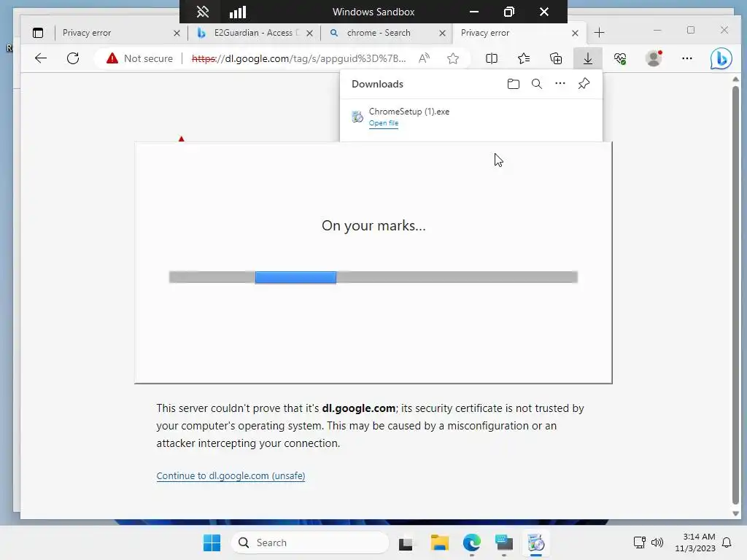Restore down the Windows Sandbox window
The image size is (747, 560).
tap(508, 12)
